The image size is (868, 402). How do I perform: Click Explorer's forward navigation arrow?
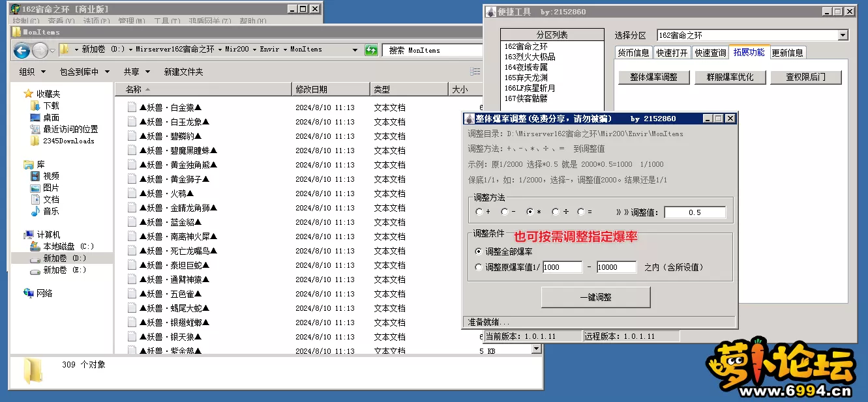pyautogui.click(x=40, y=50)
